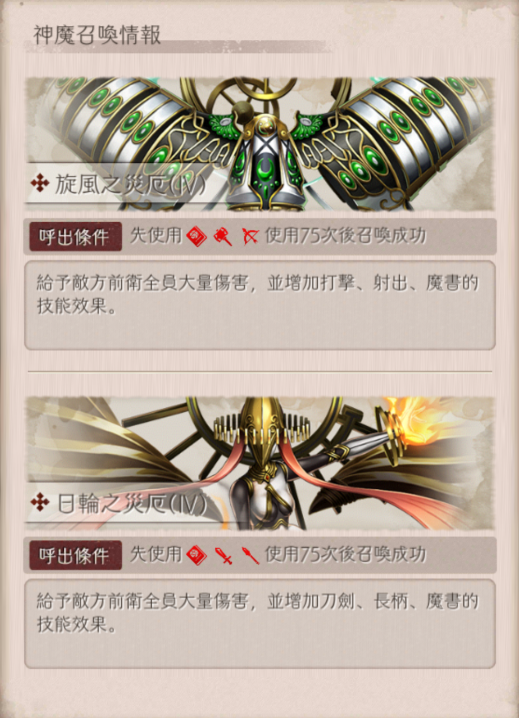The image size is (519, 718).
Task: Click the red spear polearm icon
Action: pyautogui.click(x=250, y=555)
